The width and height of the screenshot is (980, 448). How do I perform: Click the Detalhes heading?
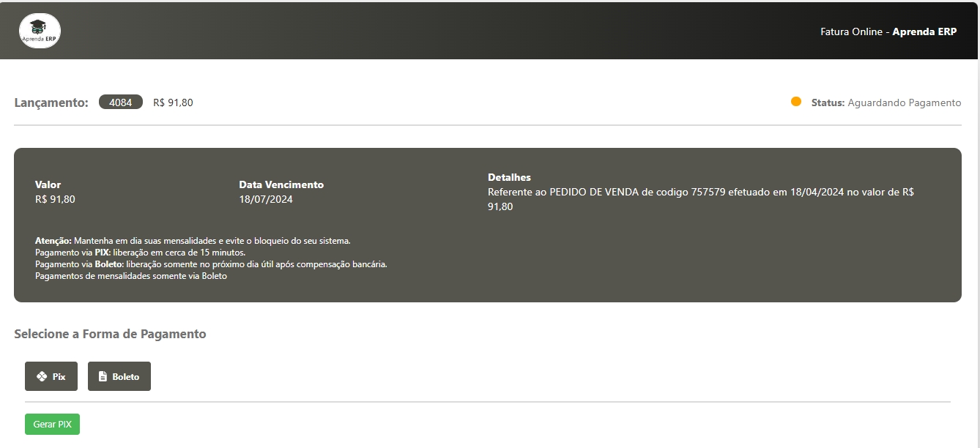(x=509, y=177)
